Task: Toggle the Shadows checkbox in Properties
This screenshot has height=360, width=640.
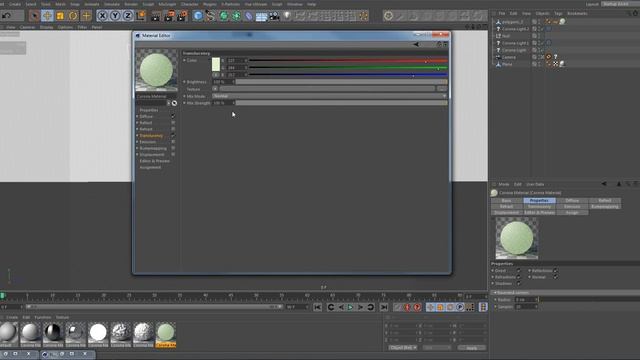Action: [x=518, y=283]
